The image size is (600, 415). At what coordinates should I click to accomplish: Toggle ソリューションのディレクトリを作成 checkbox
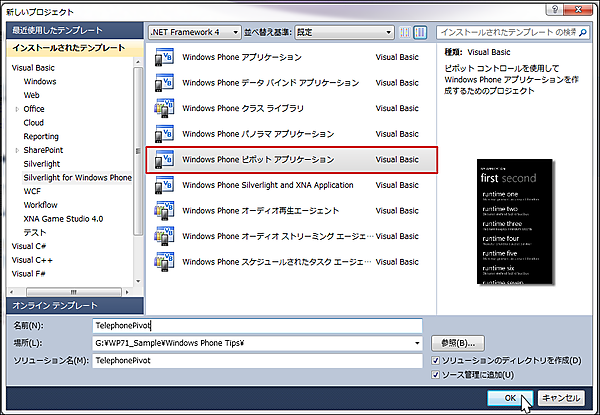pos(435,360)
